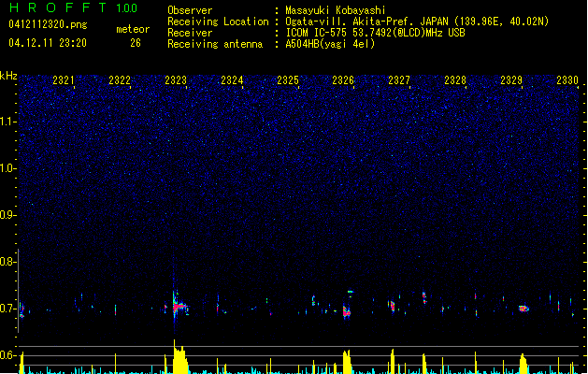The height and width of the screenshot is (374, 588).
Task: Click the strong meteor echo after 2323
Action: (179, 306)
